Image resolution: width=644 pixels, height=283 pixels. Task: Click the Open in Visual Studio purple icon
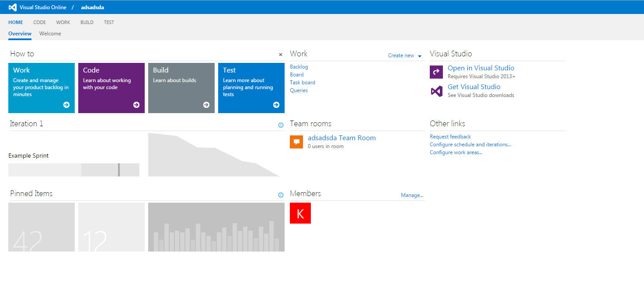tap(436, 72)
